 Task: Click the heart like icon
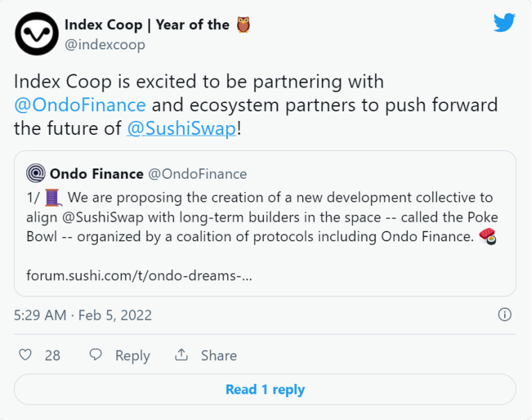[25, 355]
